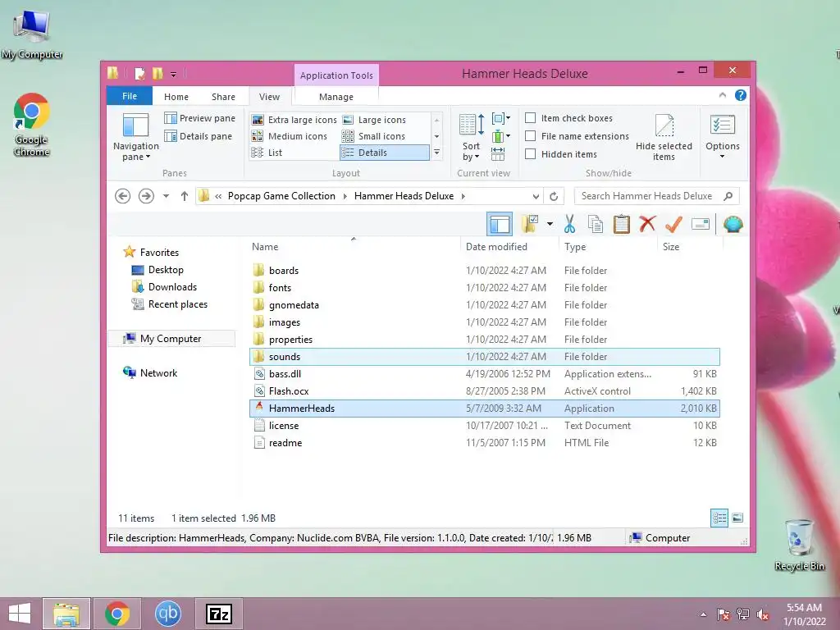Select the Flash.ocx file
The width and height of the screenshot is (840, 630).
484,391
